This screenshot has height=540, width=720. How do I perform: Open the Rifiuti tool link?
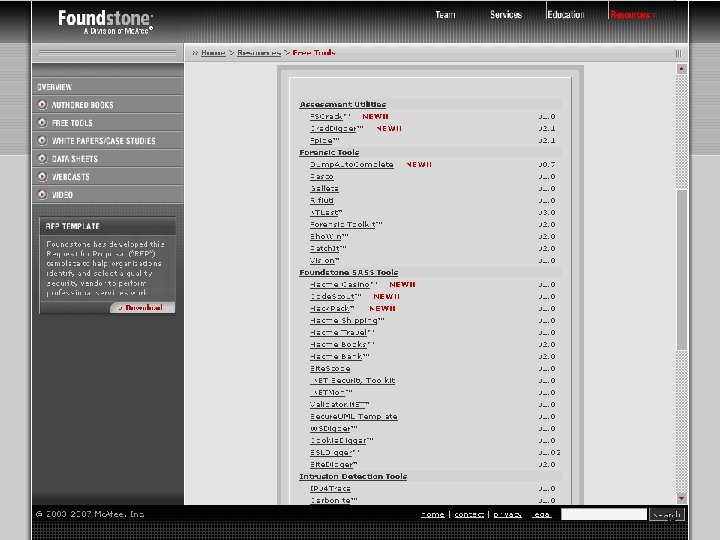pos(321,200)
